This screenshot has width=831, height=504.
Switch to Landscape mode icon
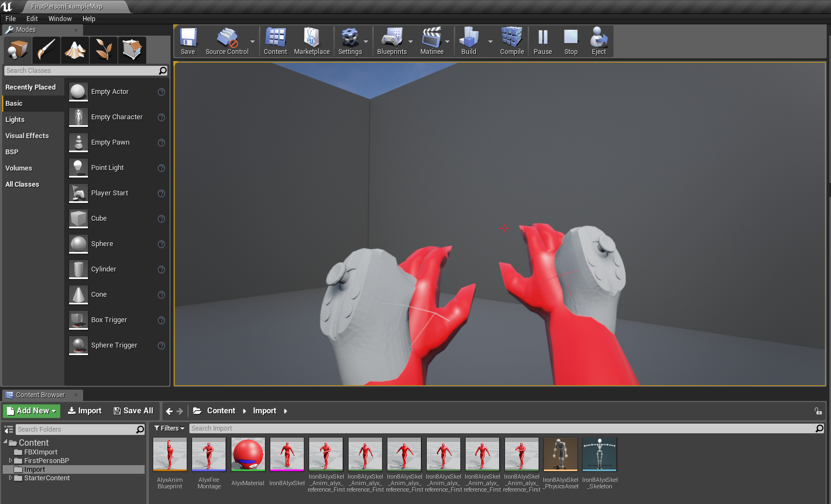[x=75, y=50]
